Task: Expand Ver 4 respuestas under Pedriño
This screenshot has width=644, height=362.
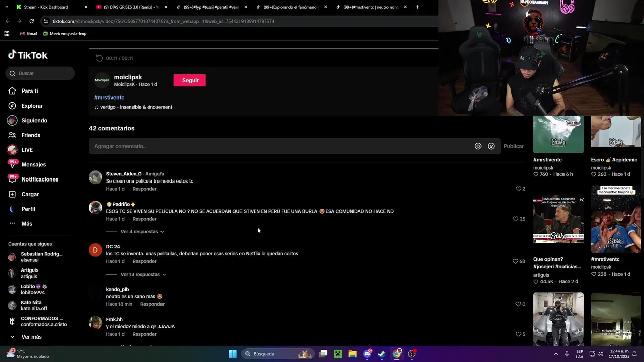Action: [142, 232]
